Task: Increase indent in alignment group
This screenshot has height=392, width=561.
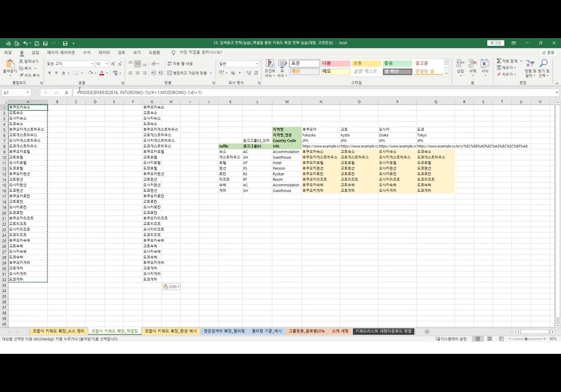Action: click(x=160, y=73)
